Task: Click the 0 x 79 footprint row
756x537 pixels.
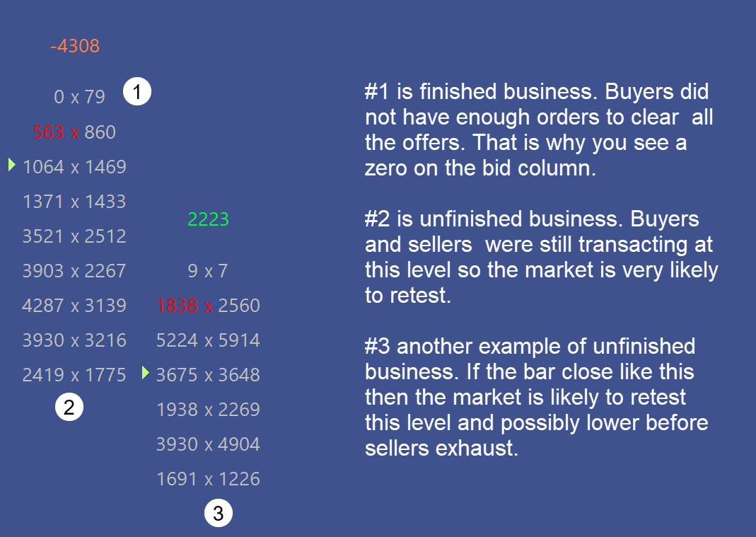Action: coord(79,97)
